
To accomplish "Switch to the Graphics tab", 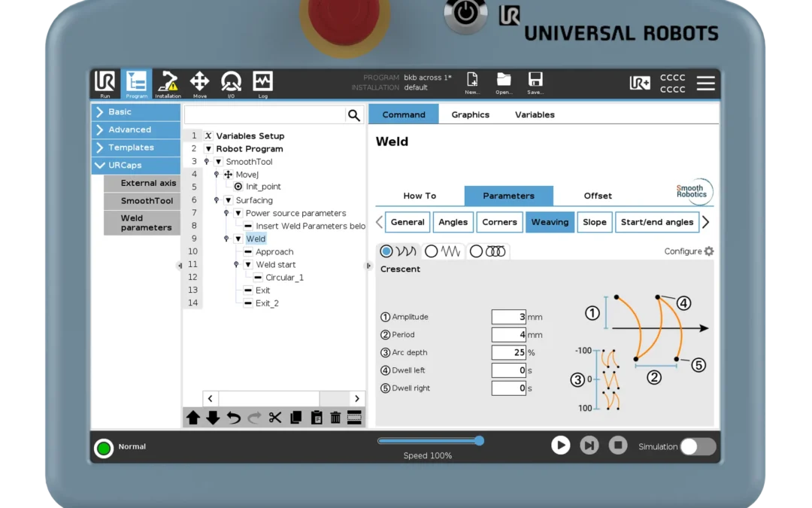I will click(470, 114).
